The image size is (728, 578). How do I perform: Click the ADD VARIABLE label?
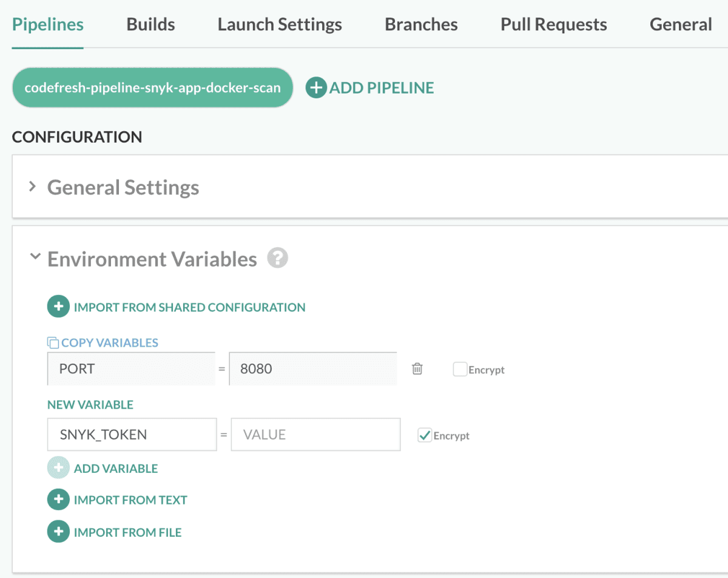116,469
